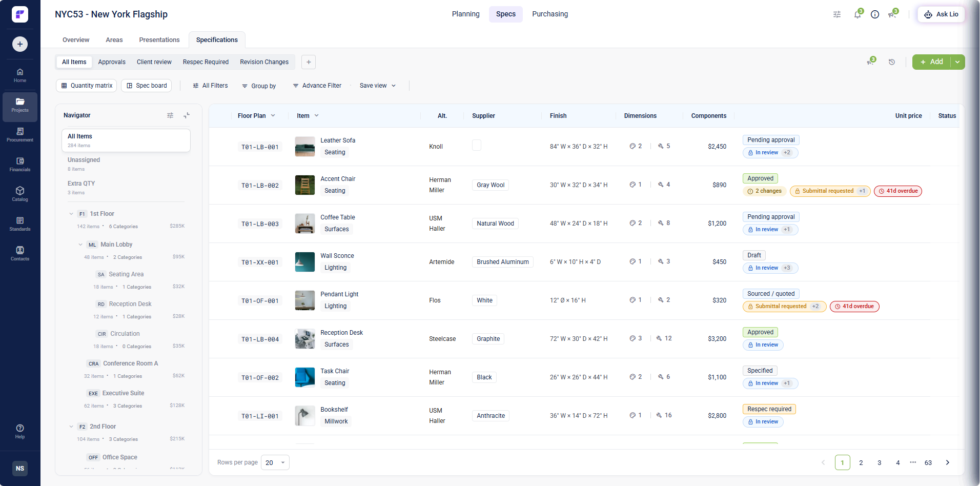Image resolution: width=980 pixels, height=486 pixels.
Task: Click the info circle icon
Action: click(875, 14)
